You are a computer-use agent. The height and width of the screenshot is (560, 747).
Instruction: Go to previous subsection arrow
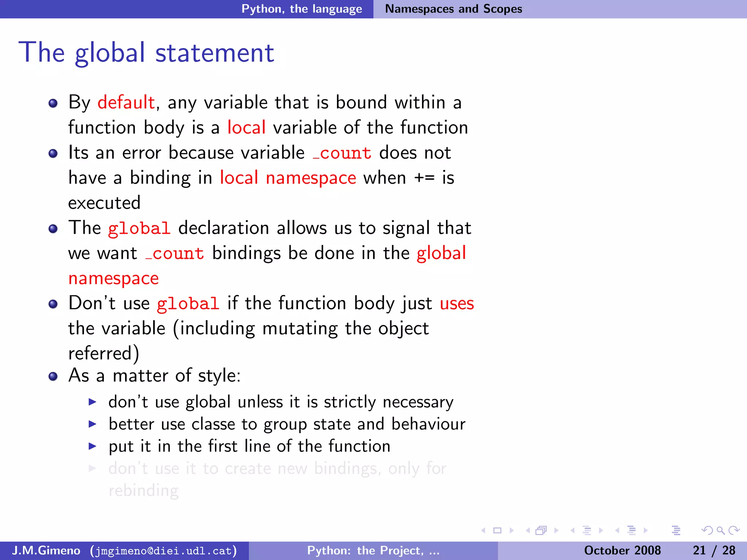pos(573,530)
